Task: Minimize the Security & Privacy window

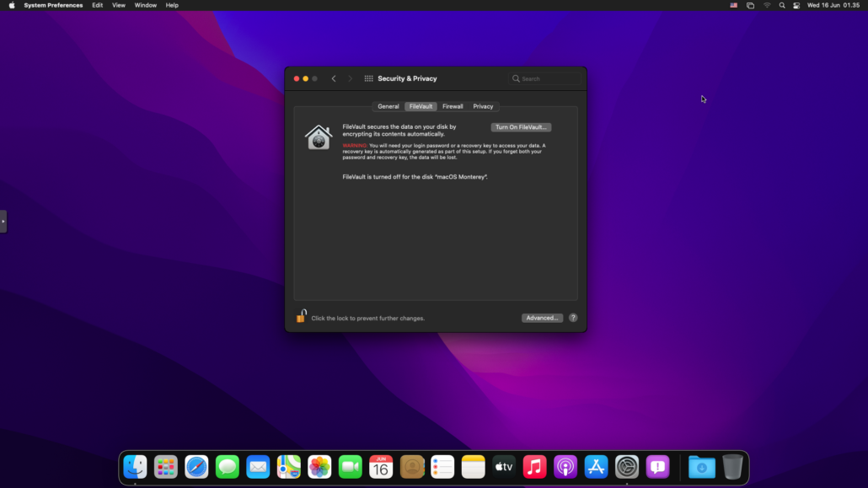Action: point(306,78)
